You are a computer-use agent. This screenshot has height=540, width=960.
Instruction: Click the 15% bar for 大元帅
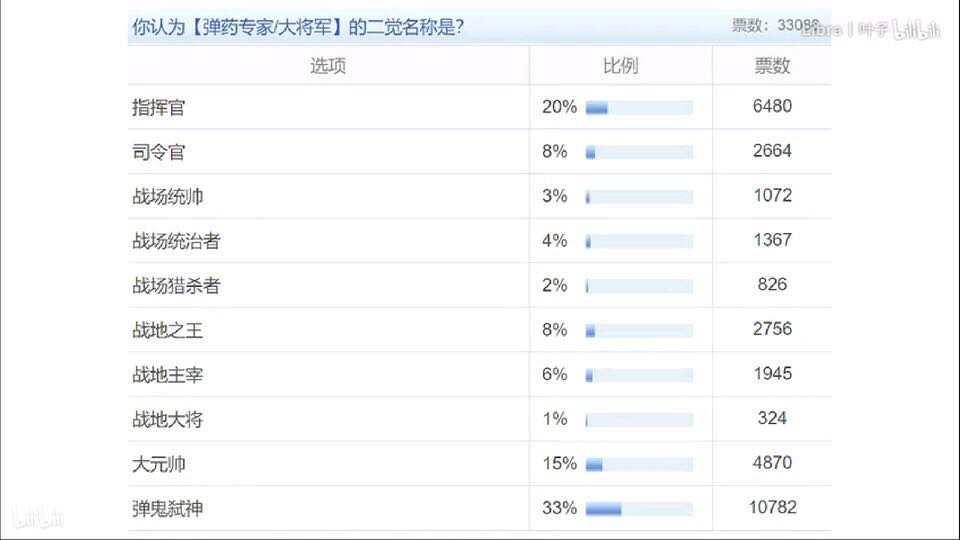(x=638, y=464)
